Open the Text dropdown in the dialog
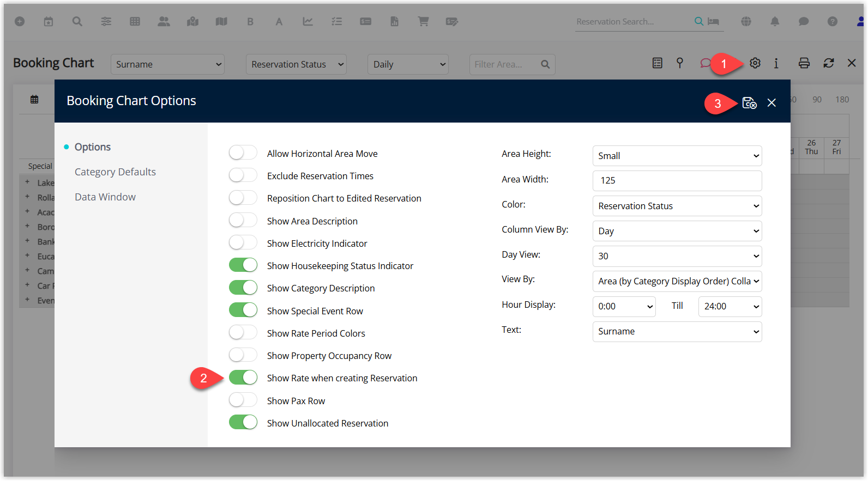 (677, 331)
